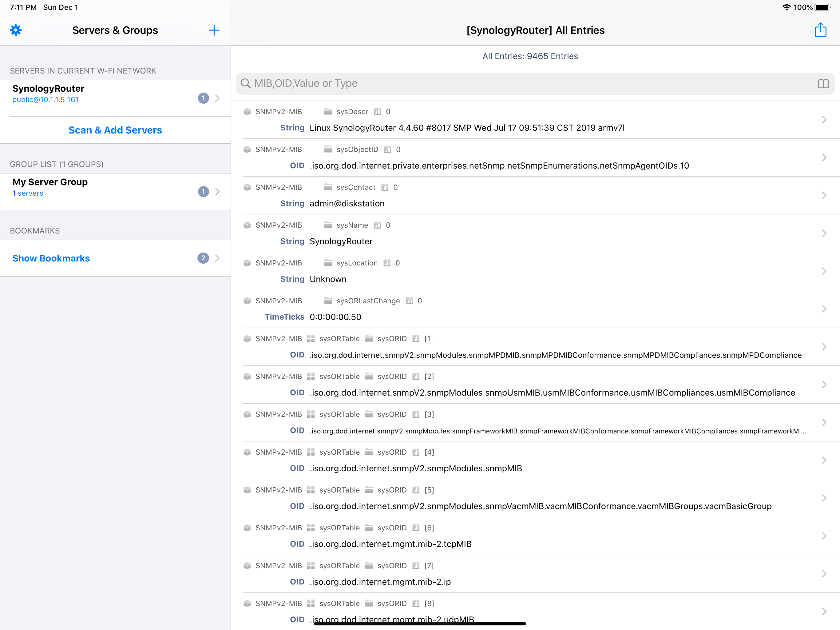840x630 pixels.
Task: Tap the badge count 2 on Show Bookmarks
Action: coord(203,258)
